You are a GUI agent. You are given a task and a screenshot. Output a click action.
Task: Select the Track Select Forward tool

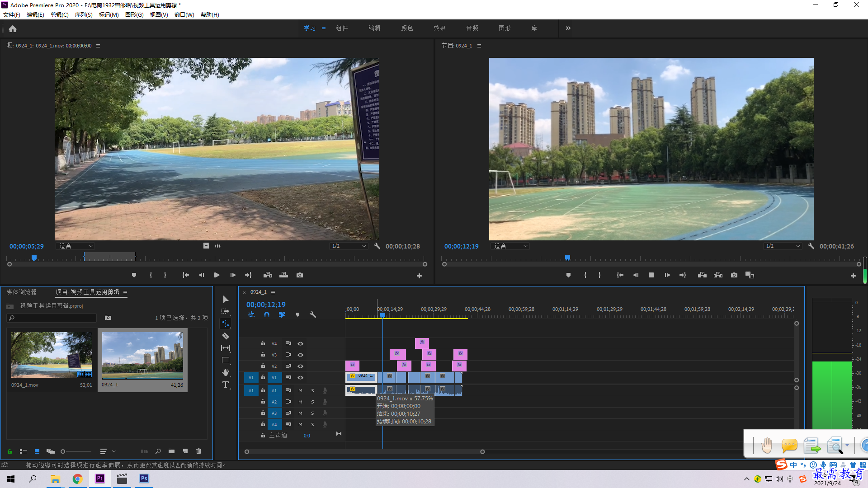226,311
